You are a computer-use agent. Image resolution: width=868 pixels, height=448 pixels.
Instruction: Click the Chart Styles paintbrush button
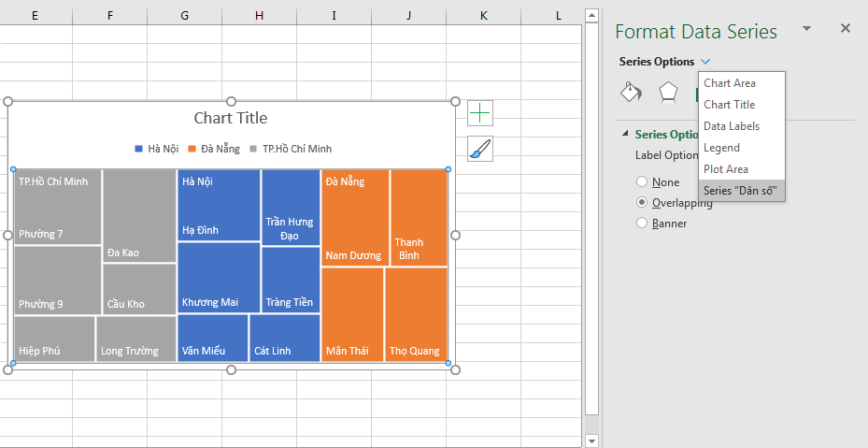[480, 149]
